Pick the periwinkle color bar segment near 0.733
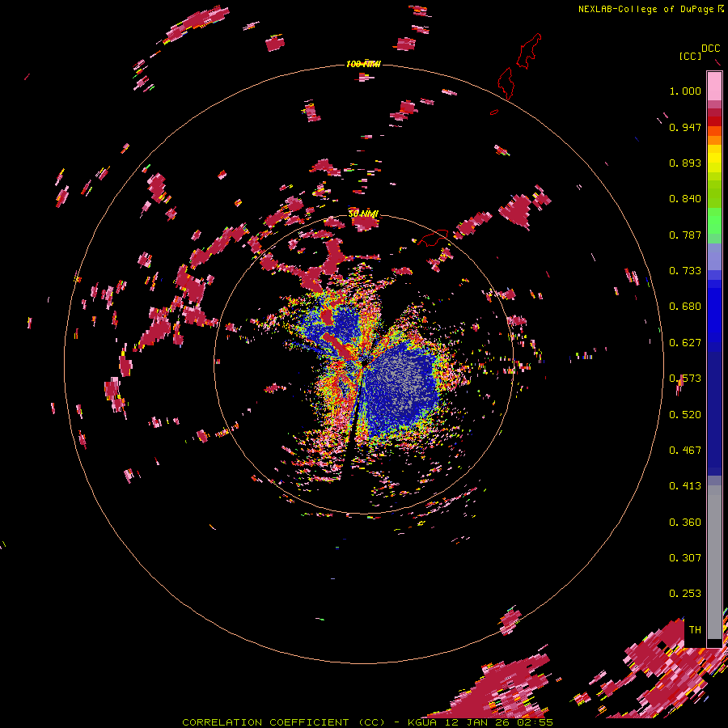 coord(714,256)
